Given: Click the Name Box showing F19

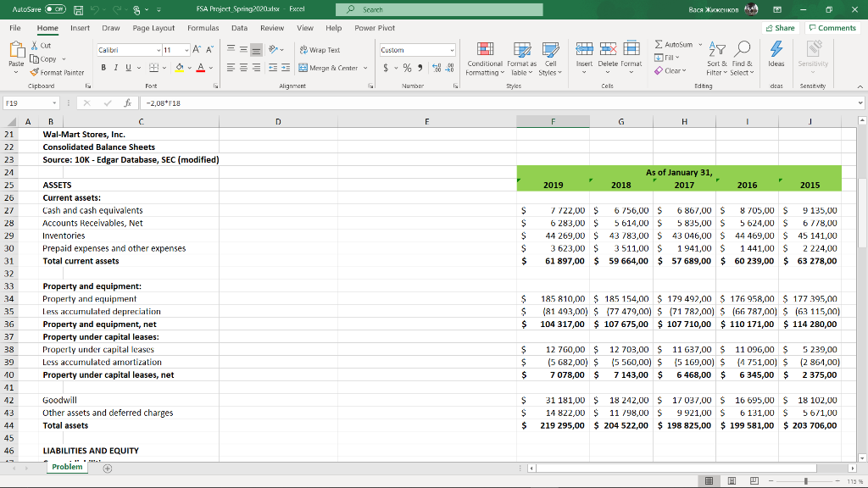Looking at the screenshot, I should 31,103.
